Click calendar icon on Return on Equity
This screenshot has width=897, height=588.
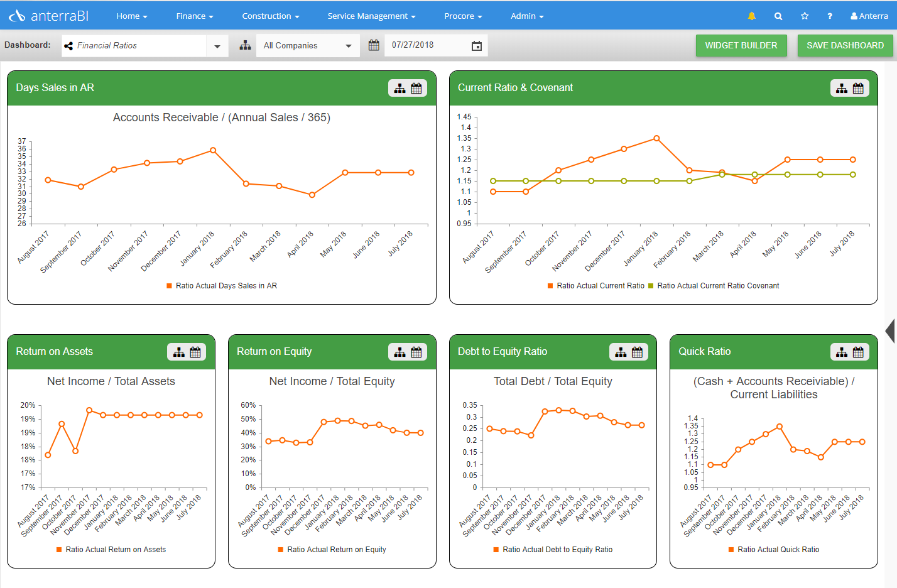[x=416, y=352]
